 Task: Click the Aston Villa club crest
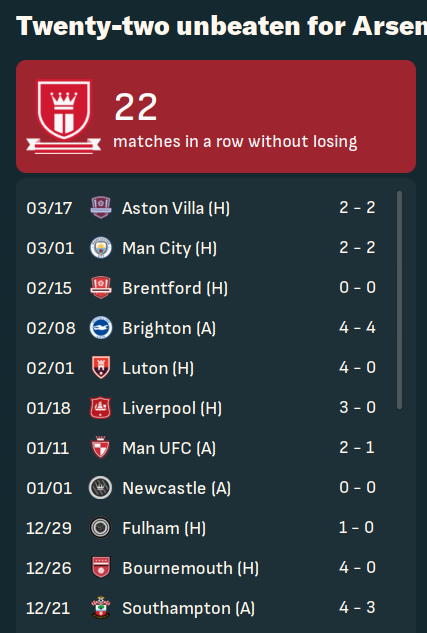[100, 208]
